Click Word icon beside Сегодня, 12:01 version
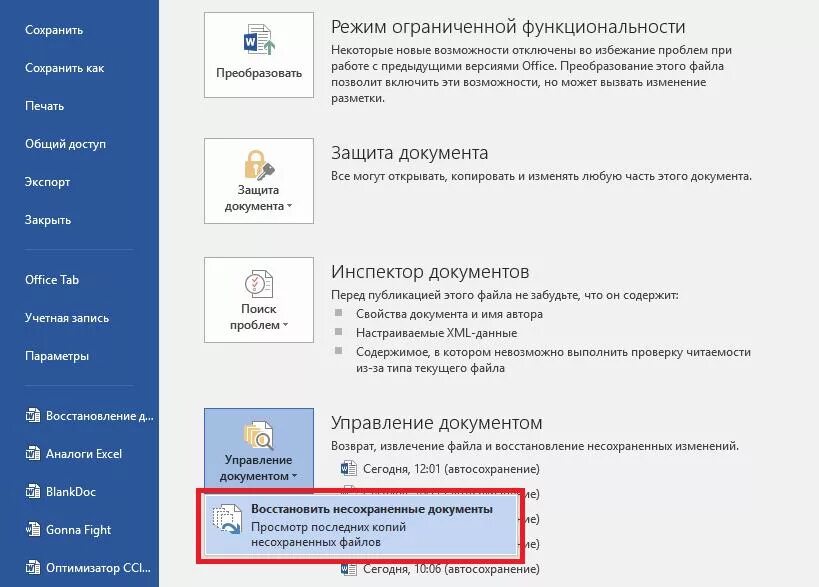Viewport: 819px width, 587px height. click(x=348, y=469)
